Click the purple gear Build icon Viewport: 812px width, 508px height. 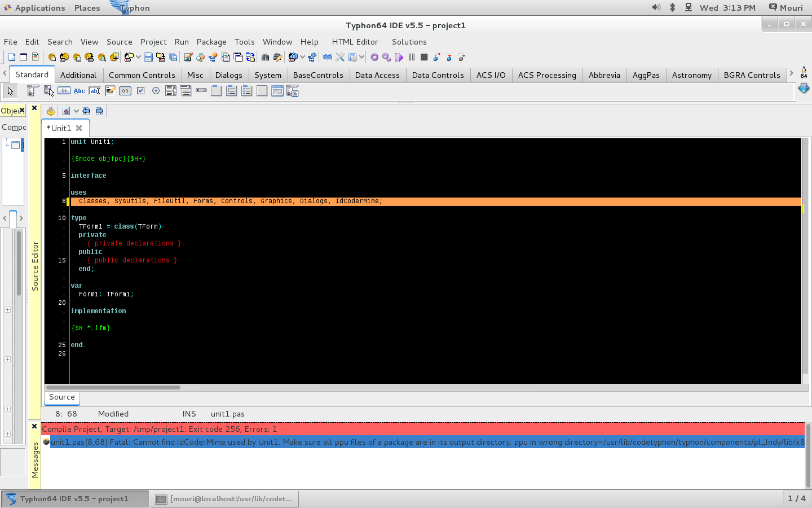[x=374, y=57]
